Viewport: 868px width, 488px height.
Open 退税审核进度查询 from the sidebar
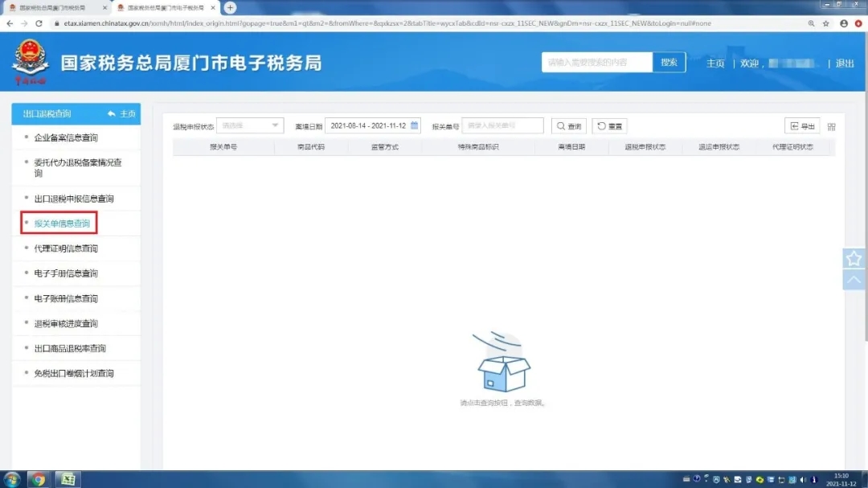tap(66, 323)
